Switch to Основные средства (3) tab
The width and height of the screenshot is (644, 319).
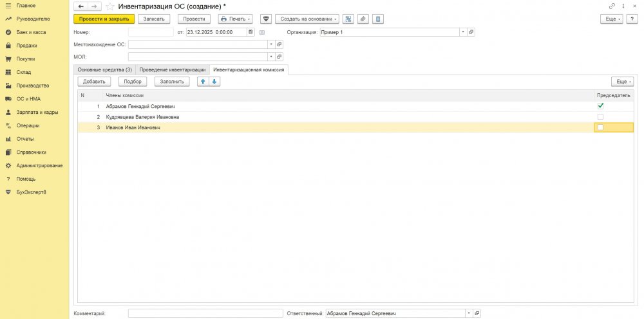[x=104, y=69]
